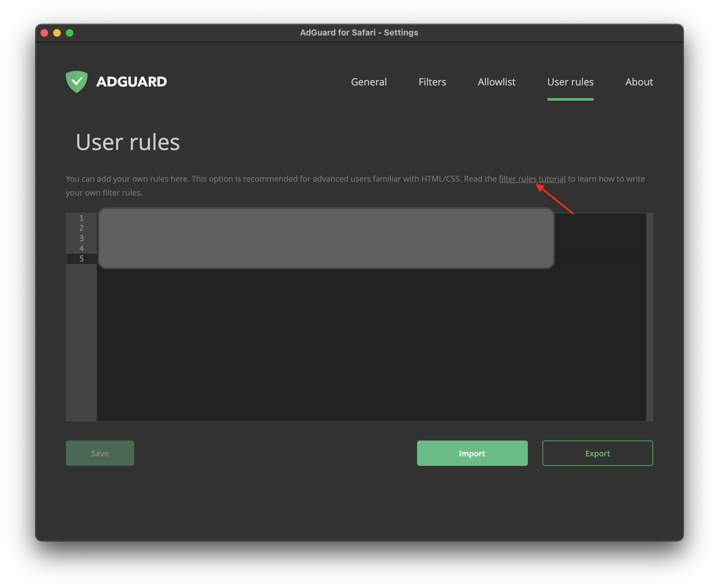
Task: Open the Filters tab
Action: [x=433, y=82]
